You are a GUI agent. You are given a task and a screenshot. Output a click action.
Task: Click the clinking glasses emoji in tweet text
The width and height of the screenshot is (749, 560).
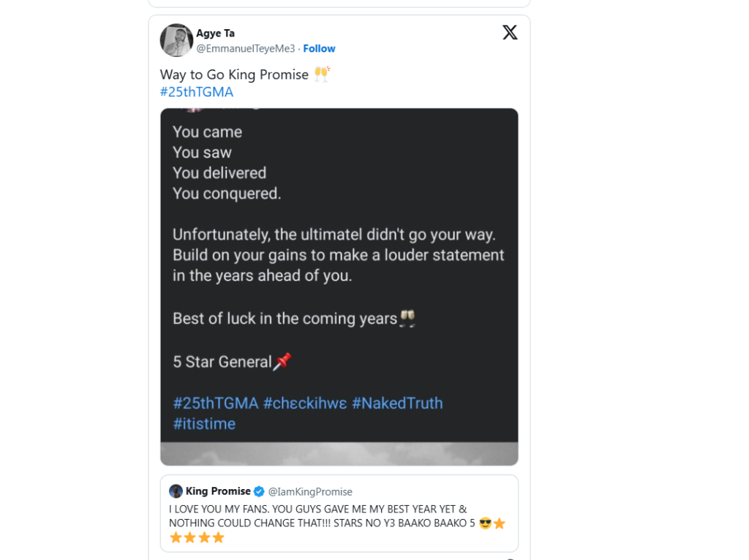point(322,74)
